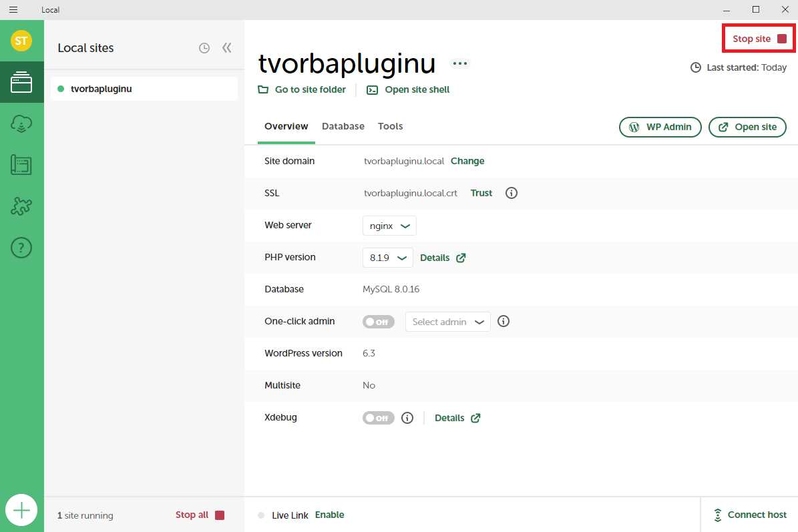Switch to the Database tab
798x532 pixels.
pos(343,126)
